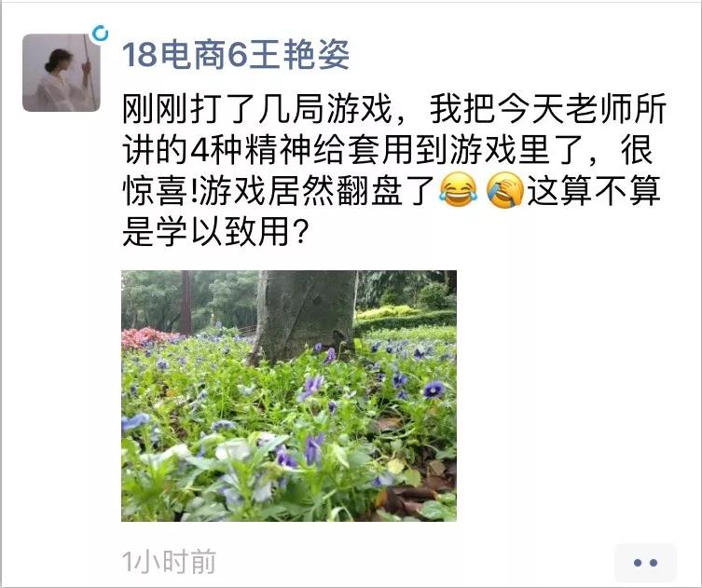
Task: Open the two-dot comment and like menu
Action: coord(645,562)
